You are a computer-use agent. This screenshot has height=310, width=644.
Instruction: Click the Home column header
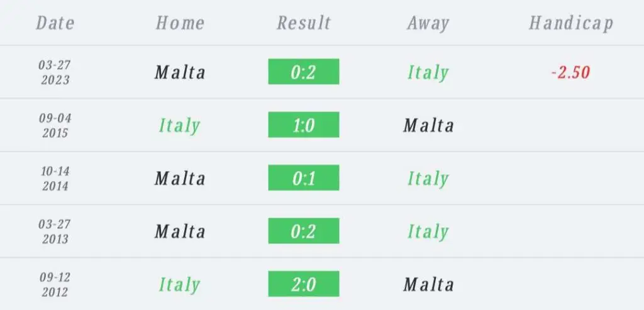click(x=180, y=23)
